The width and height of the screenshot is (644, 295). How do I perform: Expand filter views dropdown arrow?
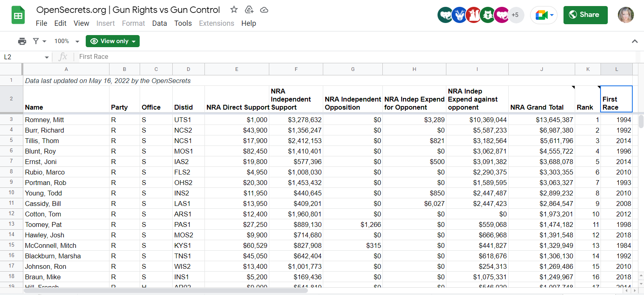point(44,42)
